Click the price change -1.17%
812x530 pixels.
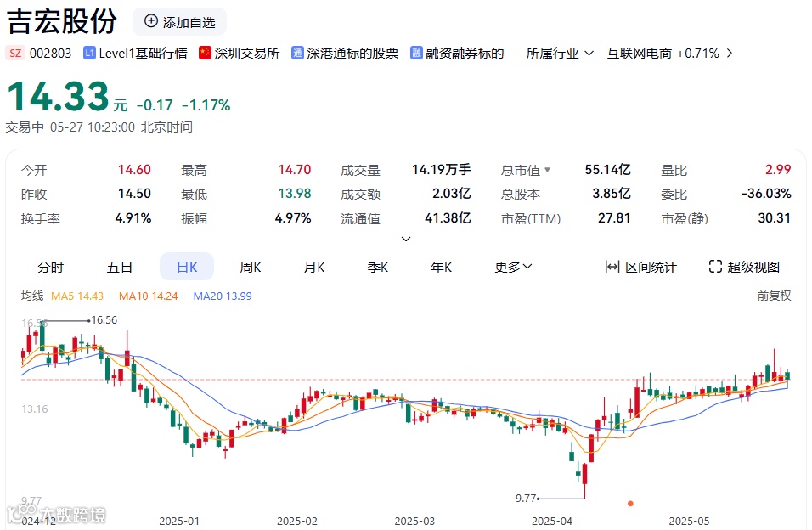pyautogui.click(x=206, y=105)
